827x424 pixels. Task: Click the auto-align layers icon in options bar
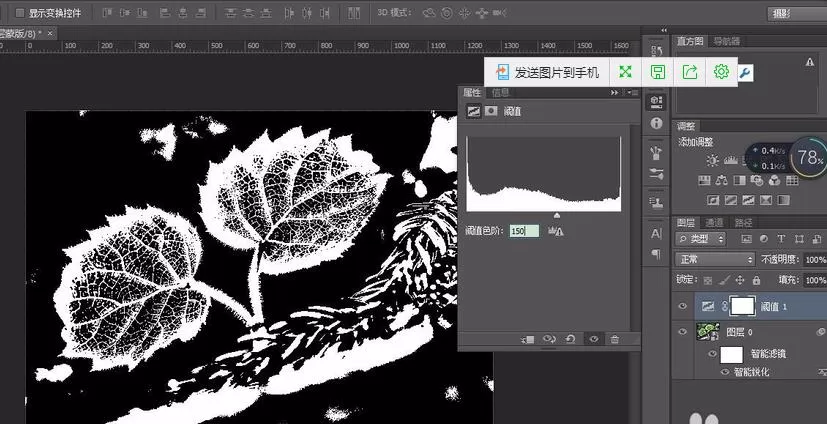pos(355,13)
